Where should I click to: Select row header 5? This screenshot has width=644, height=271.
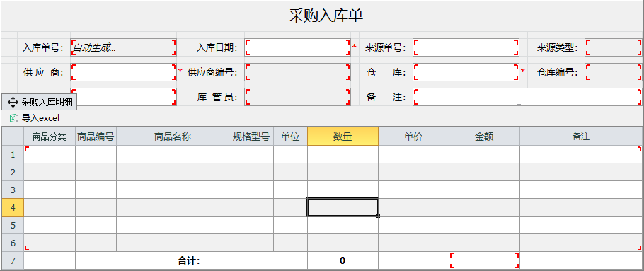(x=13, y=225)
